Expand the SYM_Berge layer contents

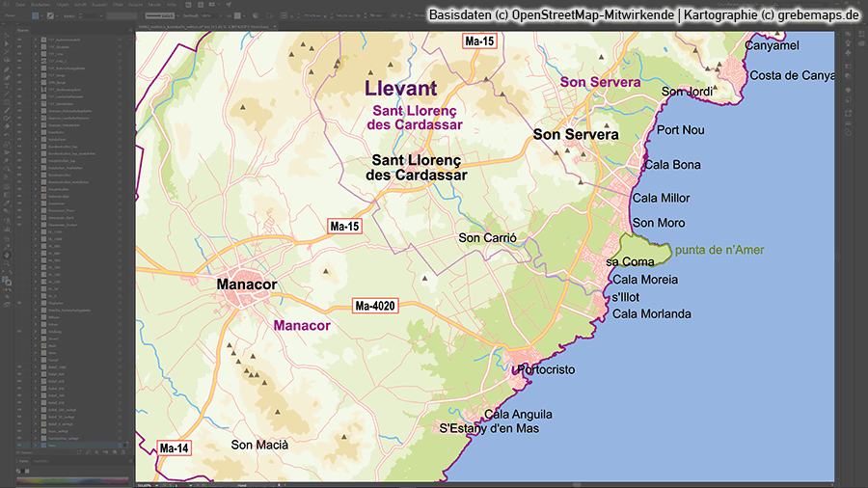point(35,85)
